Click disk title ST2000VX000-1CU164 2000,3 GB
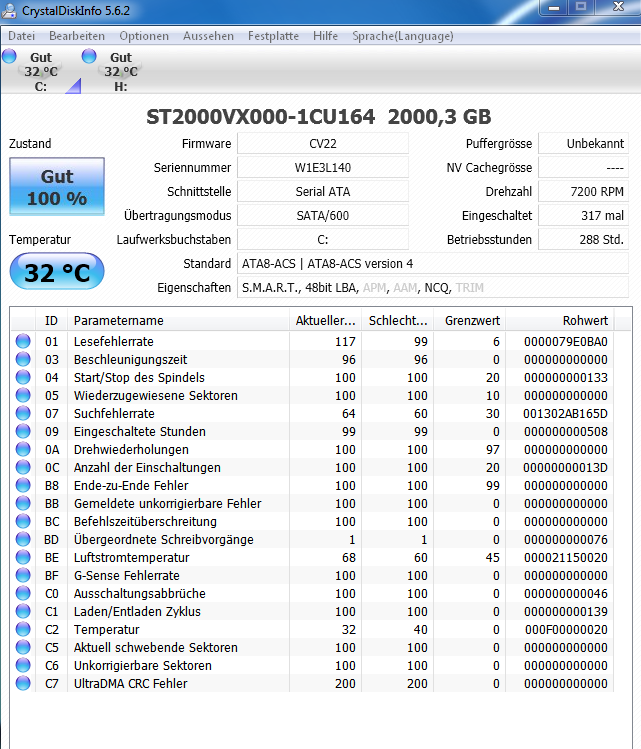The height and width of the screenshot is (749, 641). (x=319, y=117)
